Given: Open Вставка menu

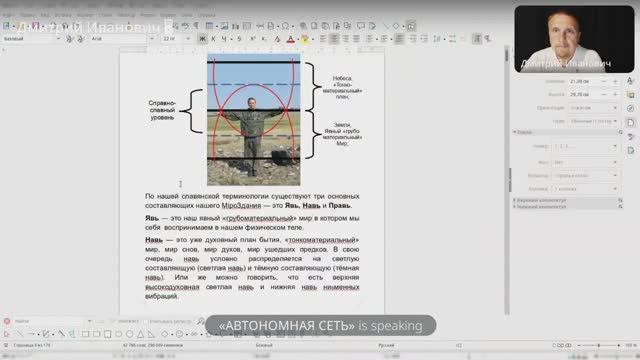Looking at the screenshot, I should pos(63,15).
